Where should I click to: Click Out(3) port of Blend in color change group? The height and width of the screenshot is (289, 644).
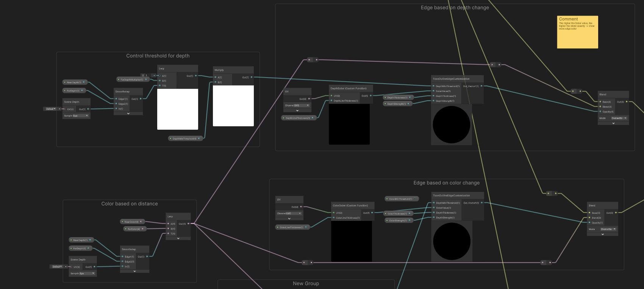(x=616, y=213)
